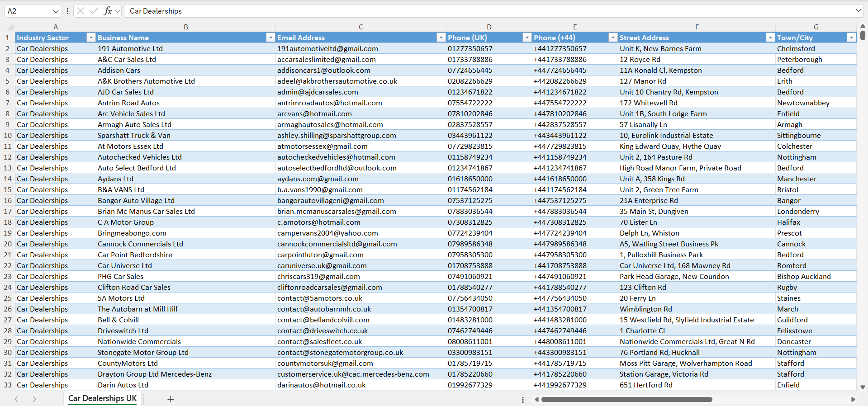The height and width of the screenshot is (406, 868).
Task: Click cell 'accarsaleslimited@gmail.com'
Action: click(x=361, y=59)
